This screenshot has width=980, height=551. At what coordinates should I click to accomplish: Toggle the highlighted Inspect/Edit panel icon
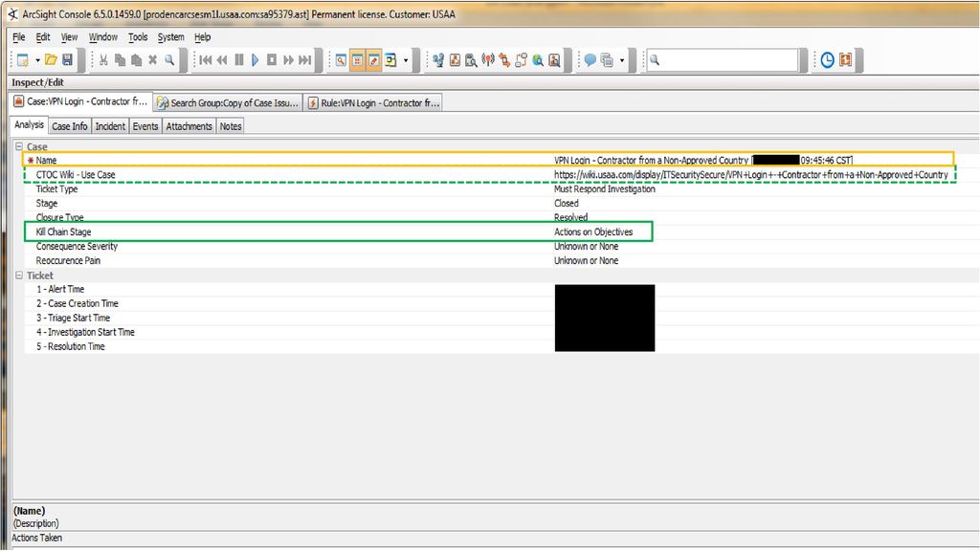[x=374, y=60]
